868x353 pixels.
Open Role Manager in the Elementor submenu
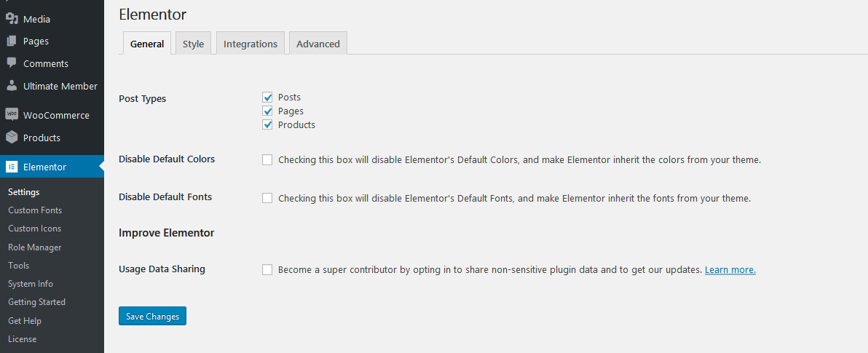35,247
